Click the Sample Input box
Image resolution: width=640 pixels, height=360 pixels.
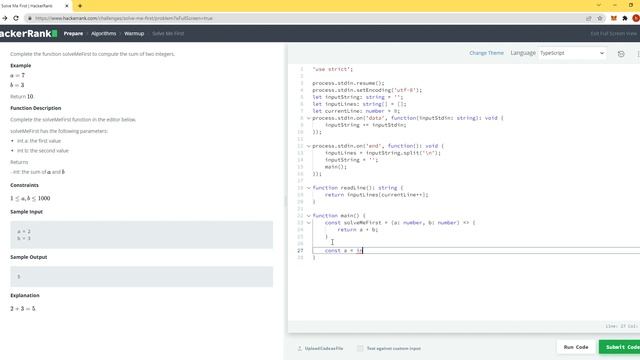coord(141,235)
